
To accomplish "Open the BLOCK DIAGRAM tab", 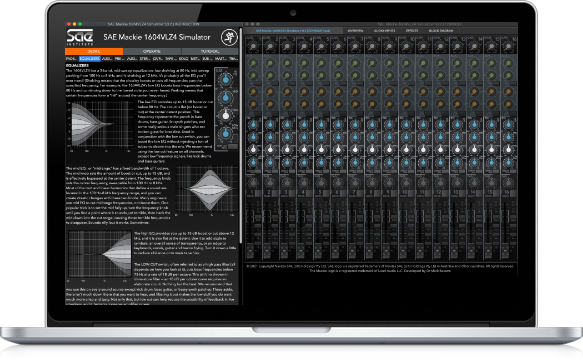I will coord(441,31).
